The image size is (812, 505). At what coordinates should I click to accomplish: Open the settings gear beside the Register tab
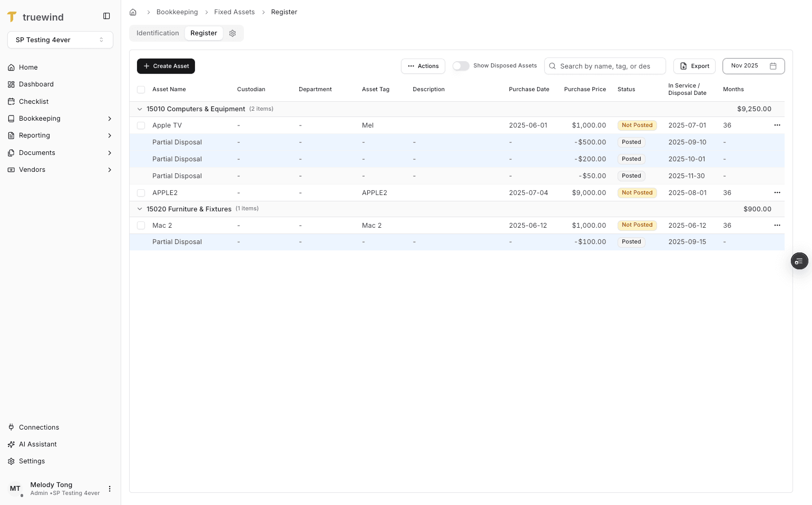(x=232, y=33)
